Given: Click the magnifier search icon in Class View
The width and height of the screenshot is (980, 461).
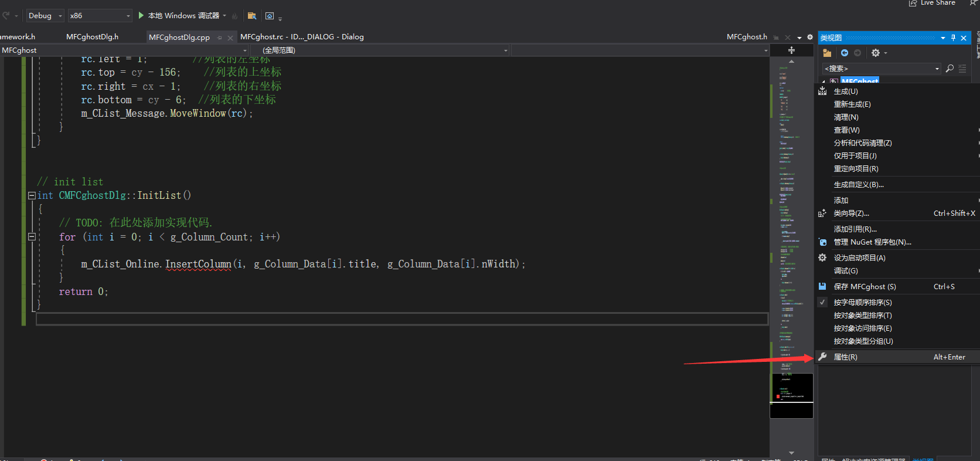Looking at the screenshot, I should (x=950, y=69).
